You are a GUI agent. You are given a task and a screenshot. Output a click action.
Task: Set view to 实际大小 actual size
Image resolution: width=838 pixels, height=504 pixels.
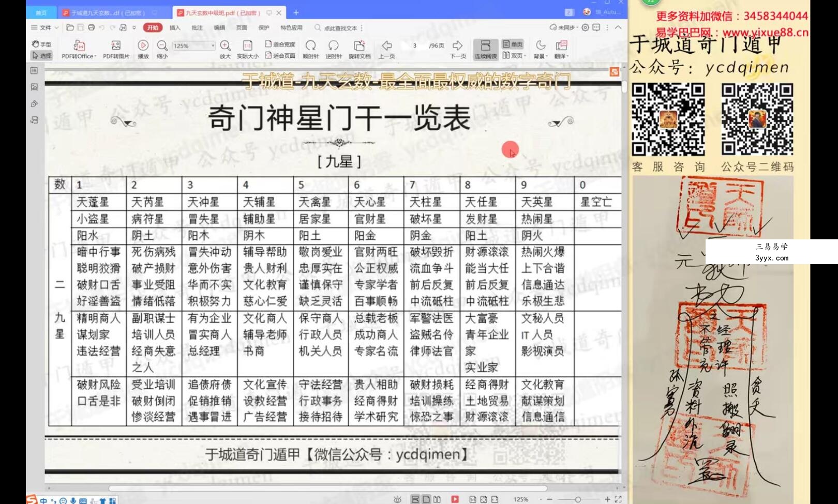click(x=248, y=50)
